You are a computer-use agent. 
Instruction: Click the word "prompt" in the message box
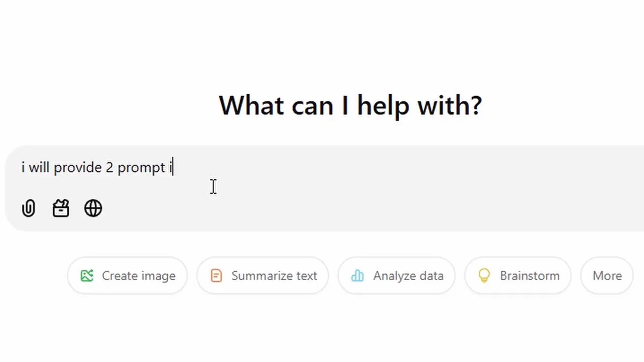point(141,167)
